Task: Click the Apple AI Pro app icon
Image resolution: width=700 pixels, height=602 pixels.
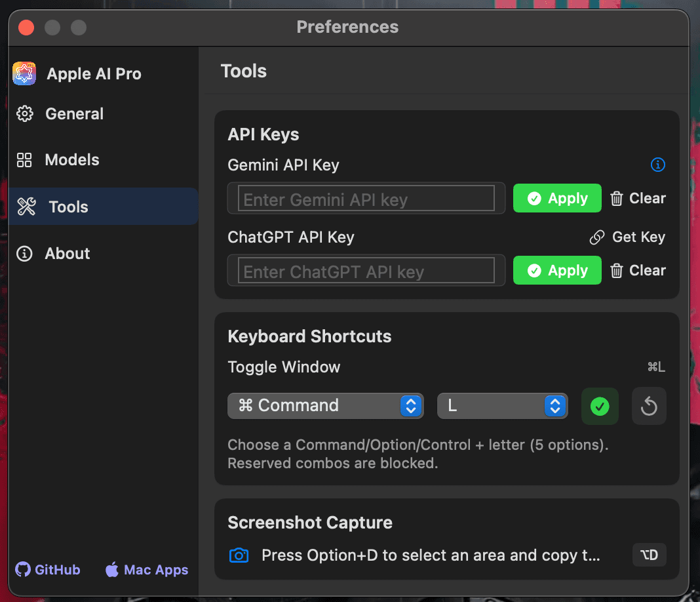Action: point(24,73)
